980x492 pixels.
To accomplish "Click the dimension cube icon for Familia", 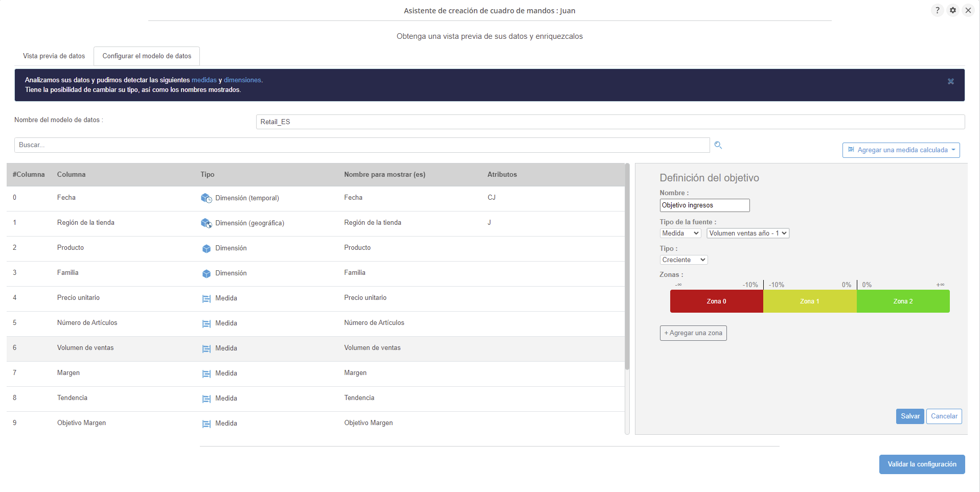I will [207, 273].
